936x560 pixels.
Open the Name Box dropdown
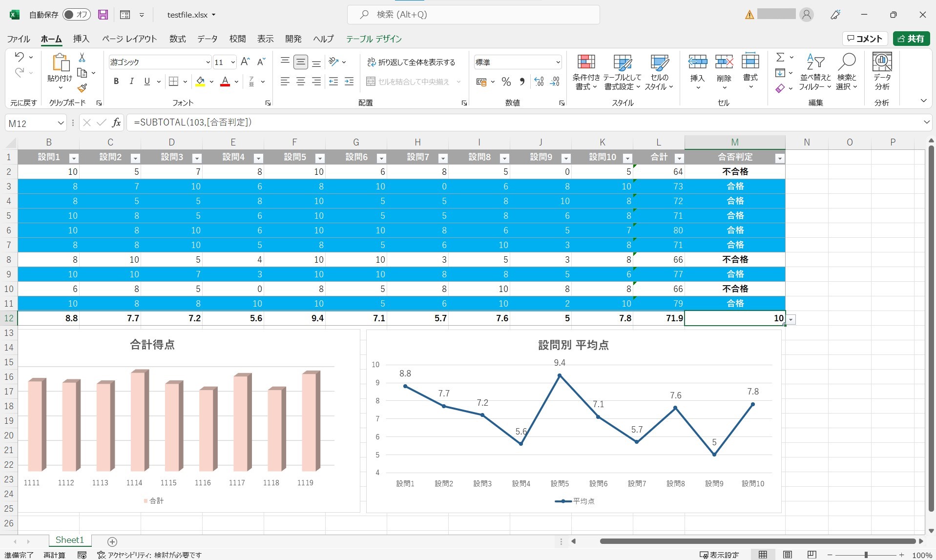61,123
